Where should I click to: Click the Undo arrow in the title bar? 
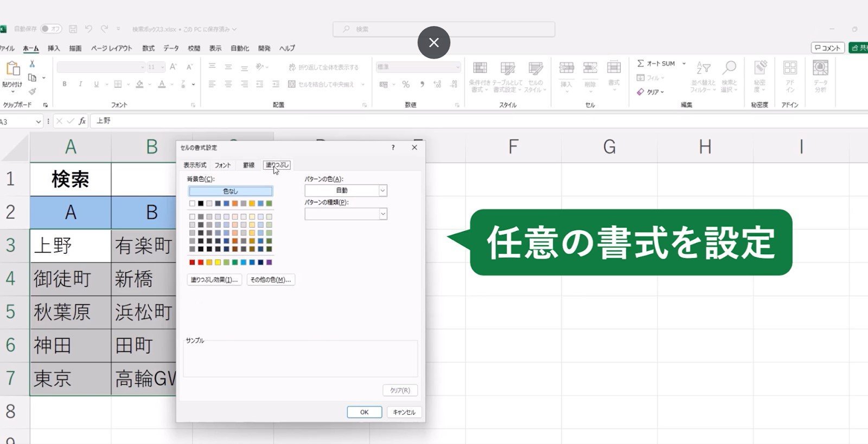click(x=88, y=29)
